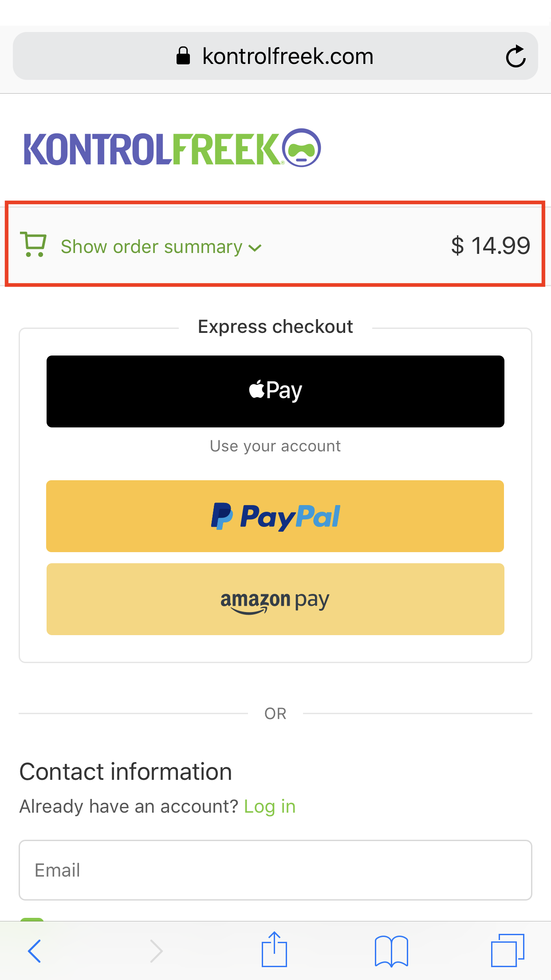Open the Safari tabs overview icon
The image size is (551, 980).
pos(508,950)
